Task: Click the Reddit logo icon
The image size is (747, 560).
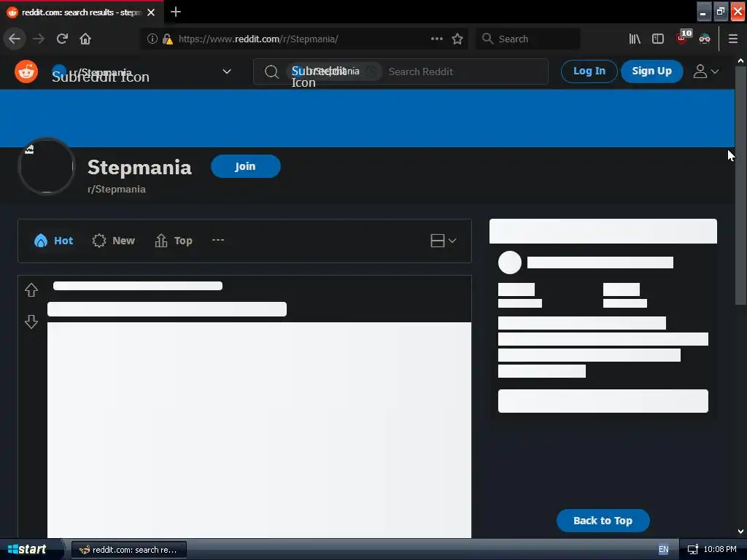Action: pos(26,72)
